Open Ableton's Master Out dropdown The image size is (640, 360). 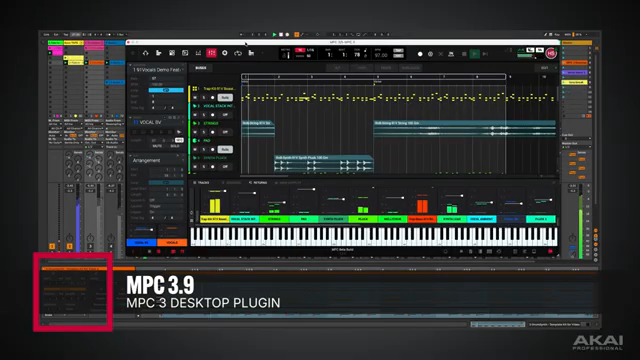click(x=576, y=147)
